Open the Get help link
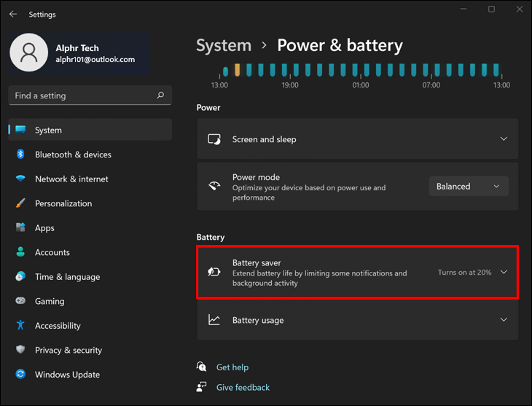This screenshot has width=532, height=406. [x=232, y=367]
